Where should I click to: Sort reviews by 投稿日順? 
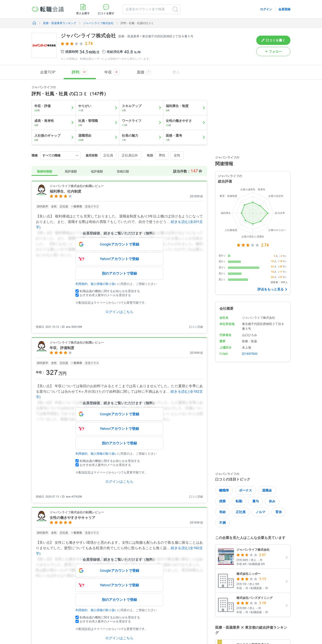(123, 172)
